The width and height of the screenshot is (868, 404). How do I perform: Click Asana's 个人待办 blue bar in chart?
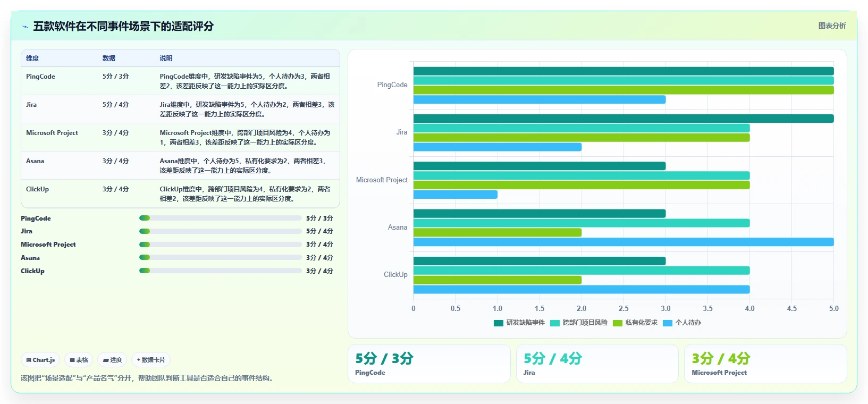coord(623,242)
